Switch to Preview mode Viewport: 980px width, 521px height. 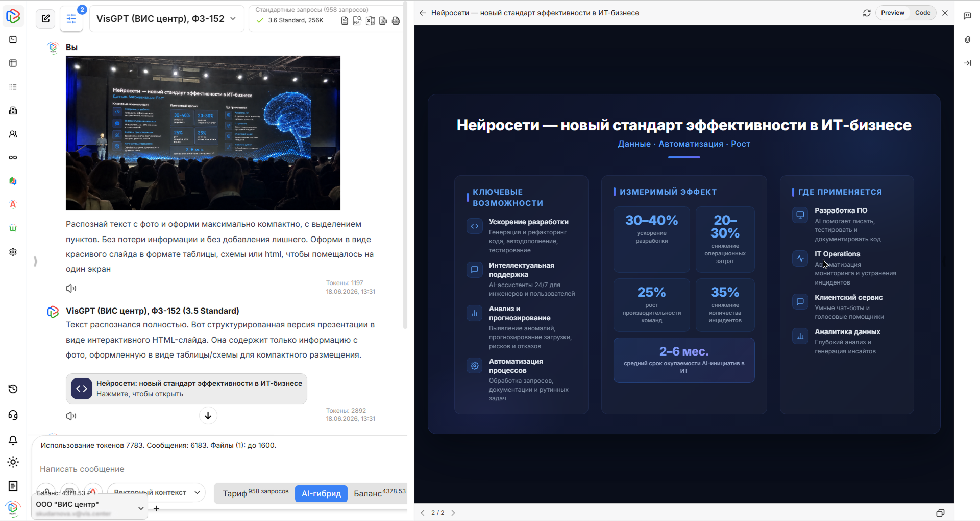893,13
